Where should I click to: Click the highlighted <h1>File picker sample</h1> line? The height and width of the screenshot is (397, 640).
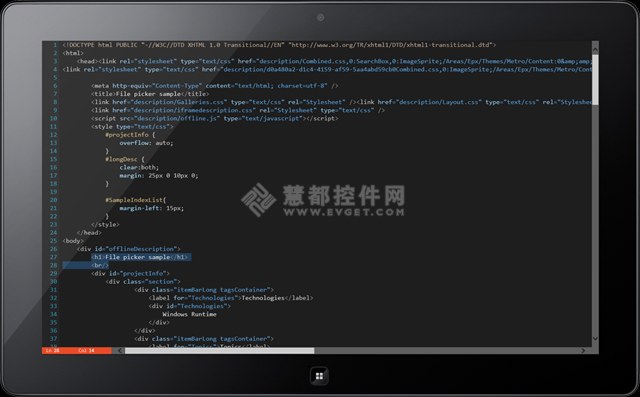click(x=140, y=257)
